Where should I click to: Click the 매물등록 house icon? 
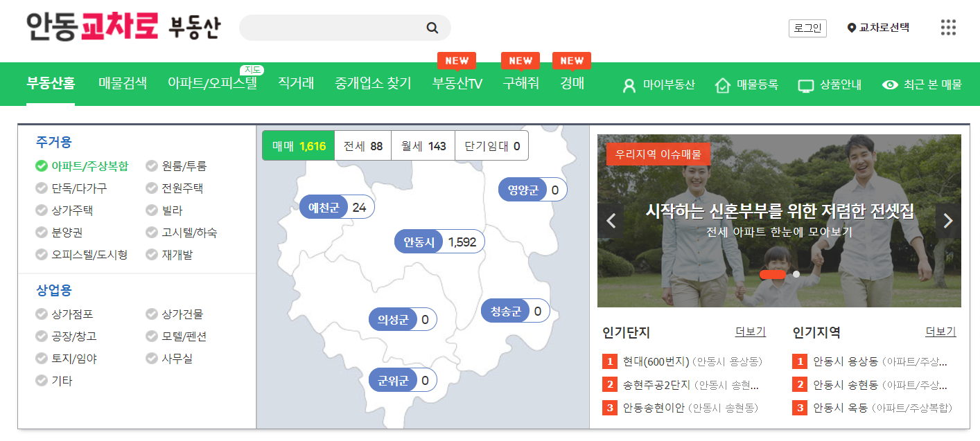(x=723, y=85)
